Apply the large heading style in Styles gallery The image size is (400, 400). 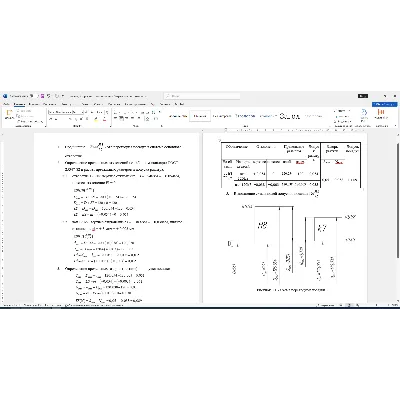coord(290,116)
